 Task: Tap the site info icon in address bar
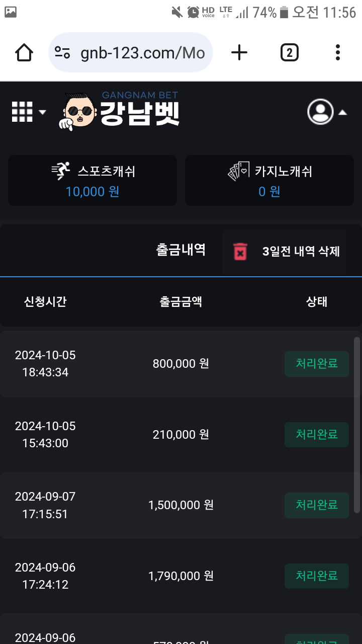point(63,52)
